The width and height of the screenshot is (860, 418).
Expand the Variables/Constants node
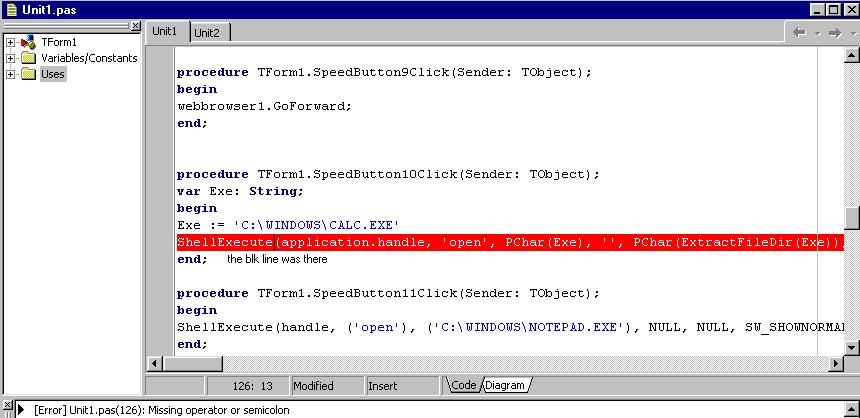coord(11,58)
